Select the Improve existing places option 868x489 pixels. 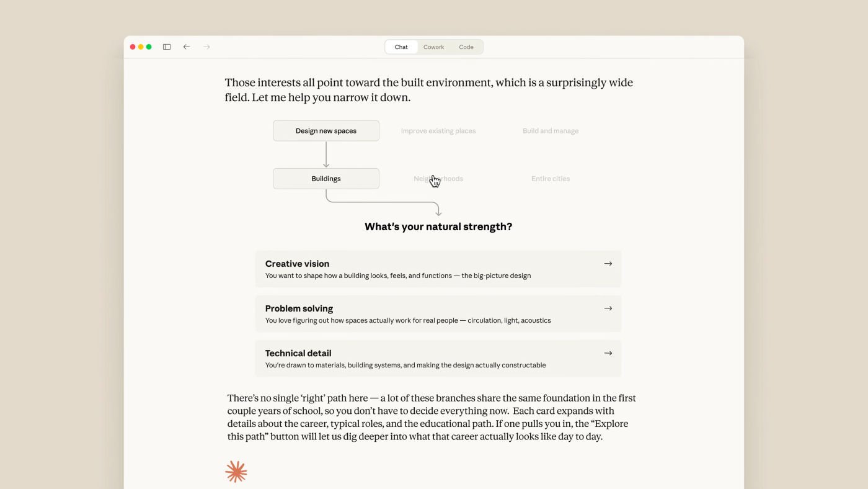click(438, 131)
